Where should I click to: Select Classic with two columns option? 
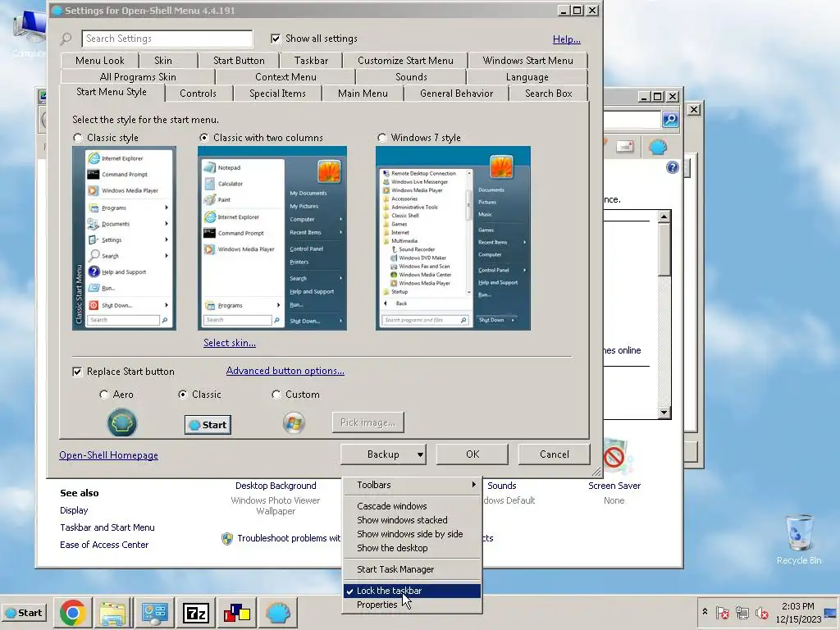203,138
